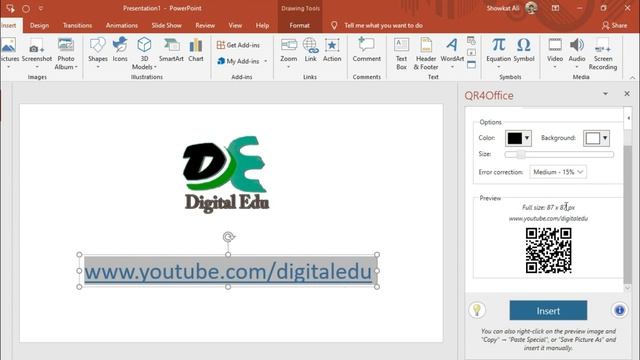640x360 pixels.
Task: Open My Add-ins
Action: 238,61
